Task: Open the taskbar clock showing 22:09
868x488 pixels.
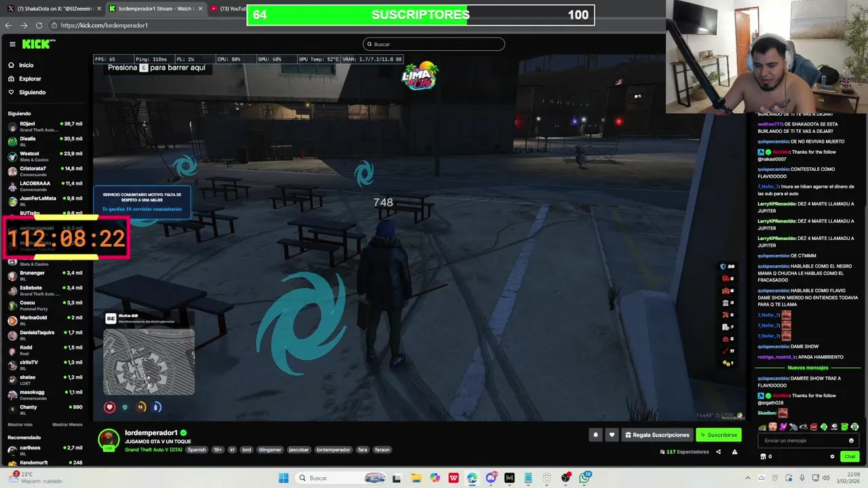Action: 848,478
